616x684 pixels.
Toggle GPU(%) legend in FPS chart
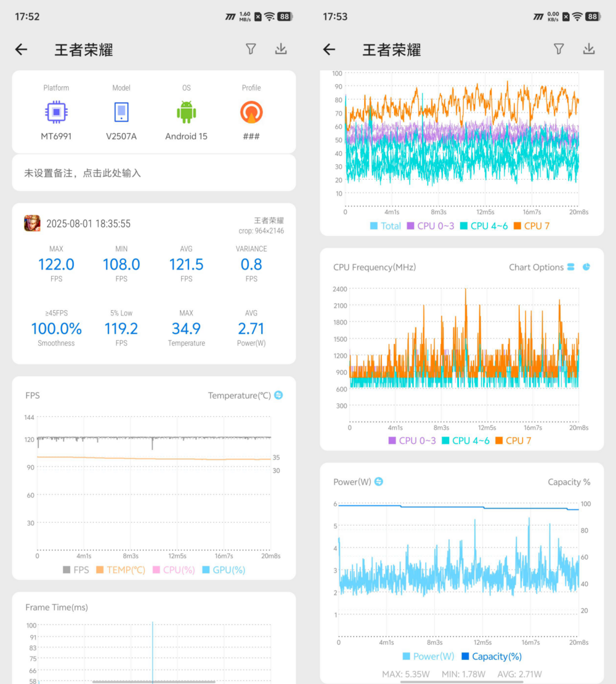(x=224, y=569)
